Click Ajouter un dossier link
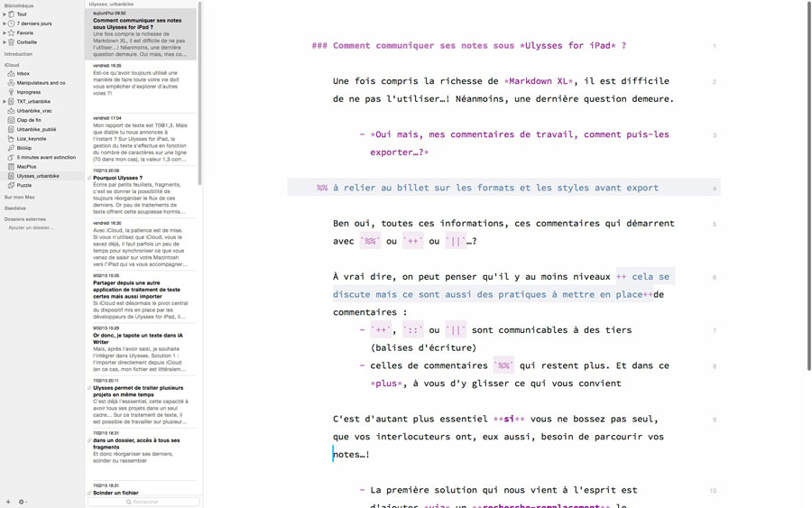 click(31, 228)
